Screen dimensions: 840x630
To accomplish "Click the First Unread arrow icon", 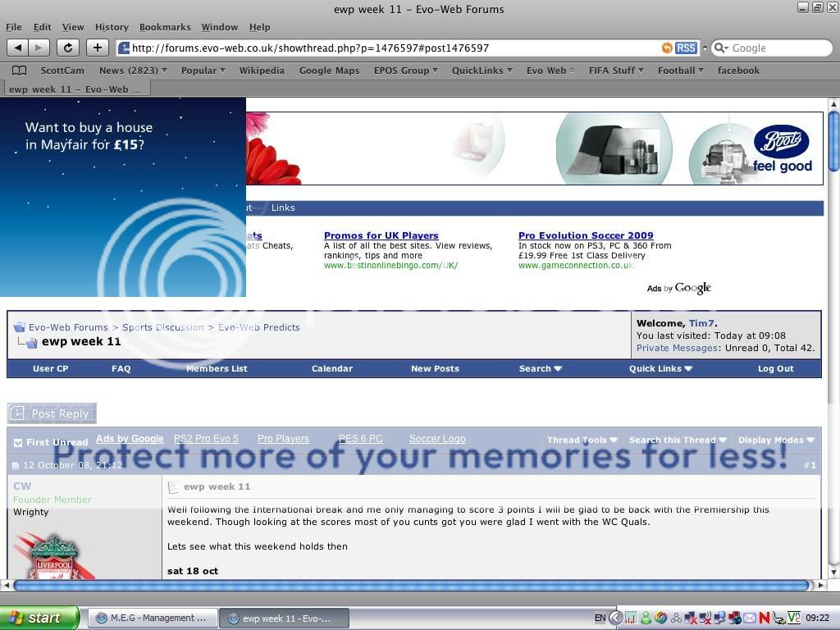I will [x=18, y=442].
